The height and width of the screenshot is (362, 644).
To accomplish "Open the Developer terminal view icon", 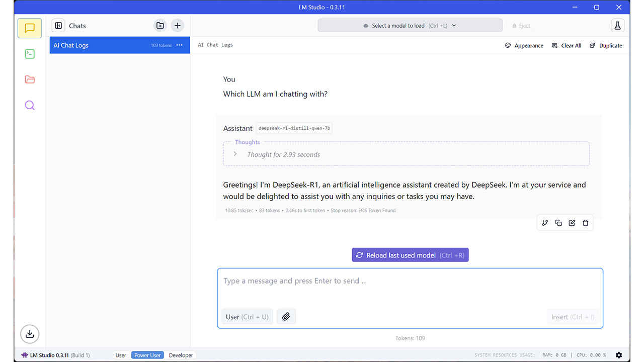I will point(30,54).
